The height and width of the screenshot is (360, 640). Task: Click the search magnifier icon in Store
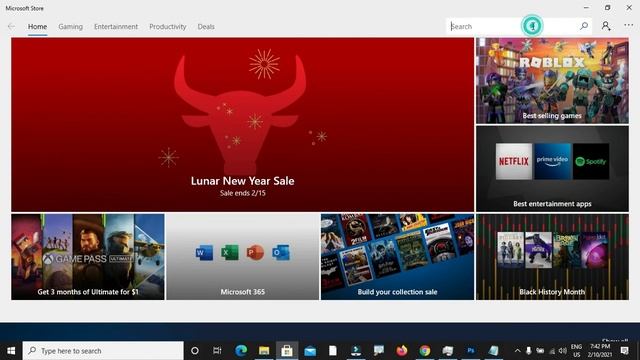point(584,26)
